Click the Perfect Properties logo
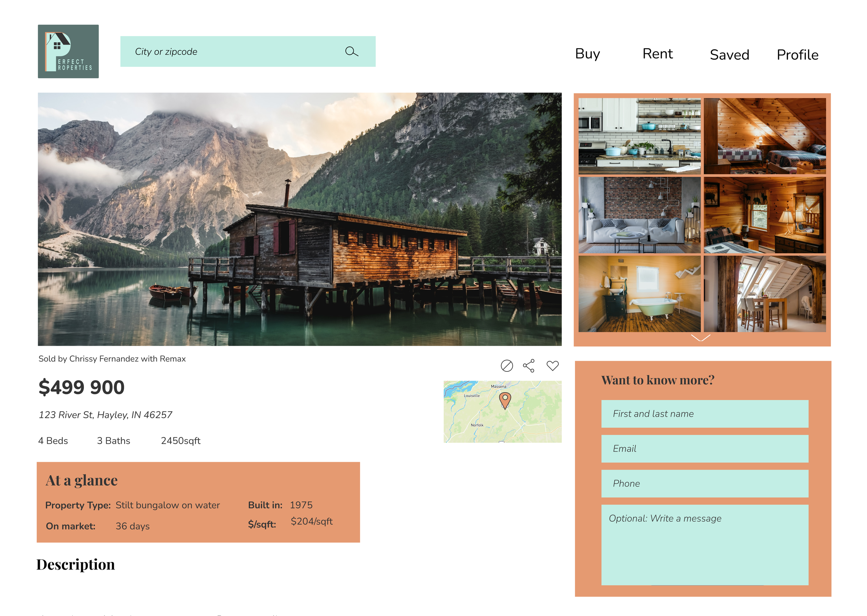The height and width of the screenshot is (616, 867). [68, 52]
